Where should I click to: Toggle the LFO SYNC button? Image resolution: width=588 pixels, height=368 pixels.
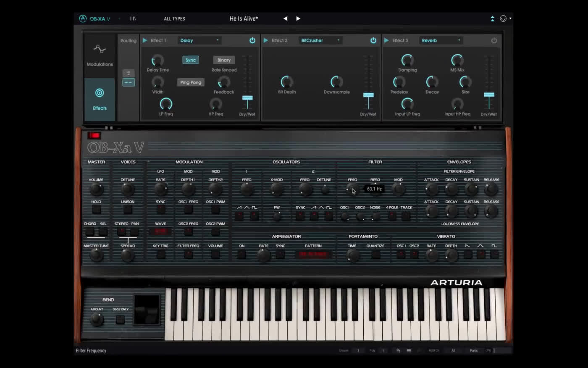(160, 209)
